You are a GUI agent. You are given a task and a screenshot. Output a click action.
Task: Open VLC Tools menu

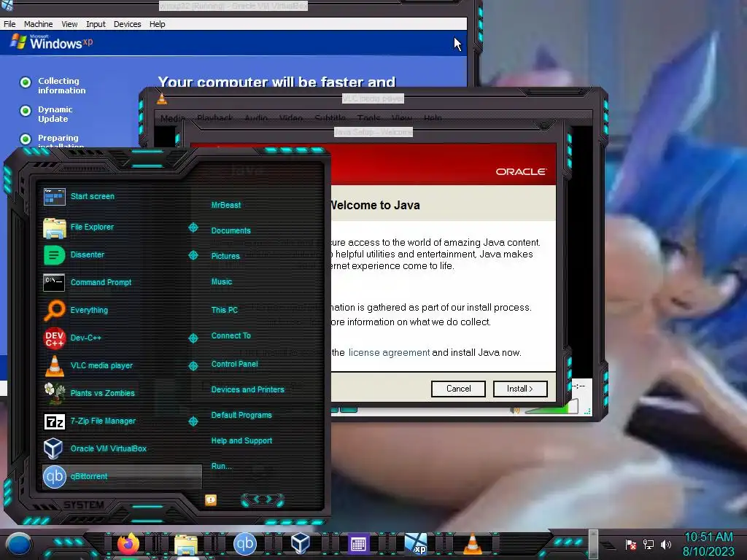pos(368,118)
